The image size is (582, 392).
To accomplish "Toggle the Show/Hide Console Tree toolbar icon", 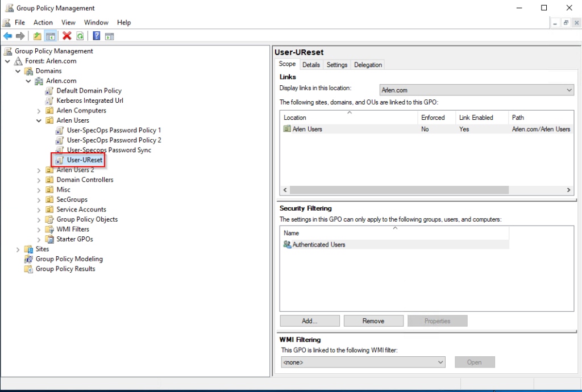I will pos(51,36).
